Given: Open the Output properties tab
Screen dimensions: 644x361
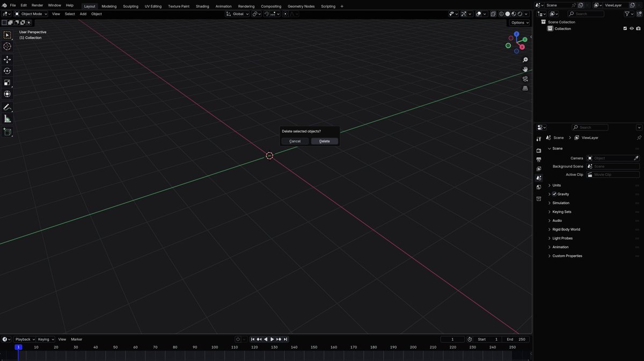Looking at the screenshot, I should pyautogui.click(x=539, y=160).
